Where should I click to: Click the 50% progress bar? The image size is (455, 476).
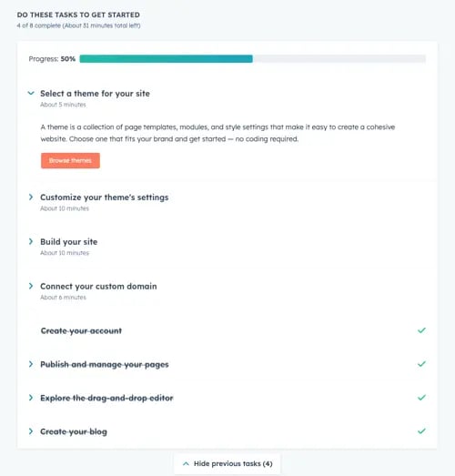coord(253,59)
